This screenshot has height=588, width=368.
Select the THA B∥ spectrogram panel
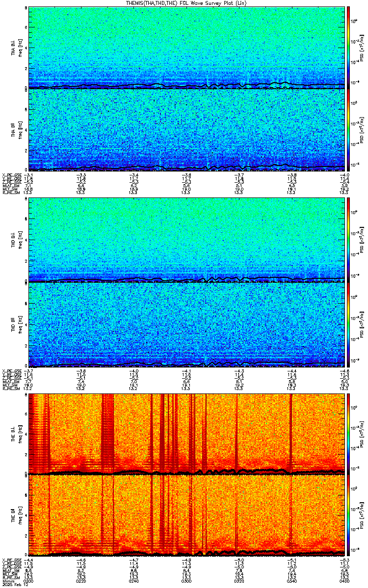(x=186, y=130)
